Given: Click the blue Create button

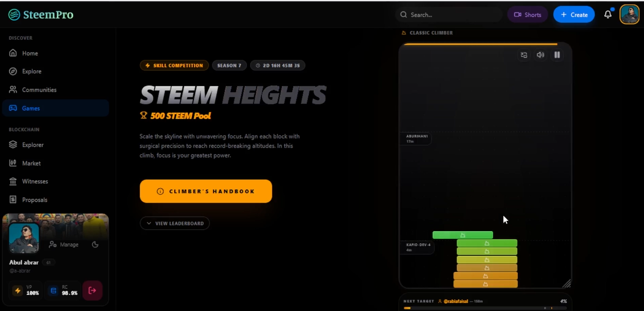Looking at the screenshot, I should pyautogui.click(x=574, y=14).
